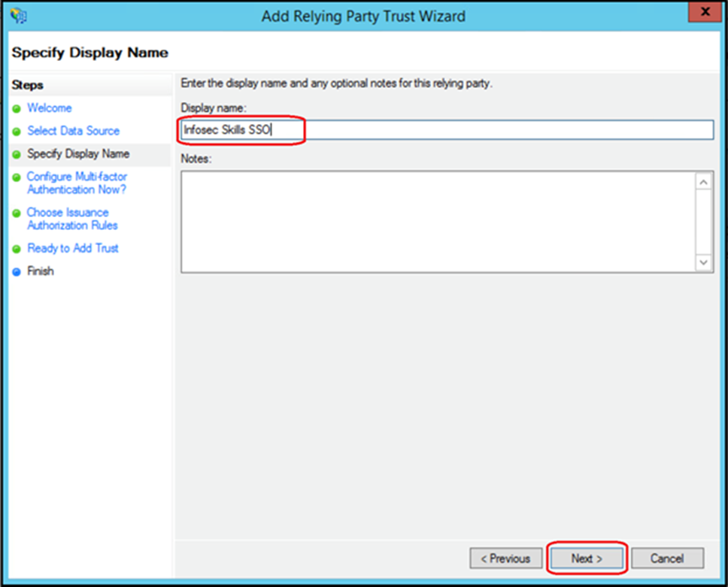The image size is (728, 587).
Task: Click the wizard icon in the title bar
Action: pyautogui.click(x=19, y=16)
